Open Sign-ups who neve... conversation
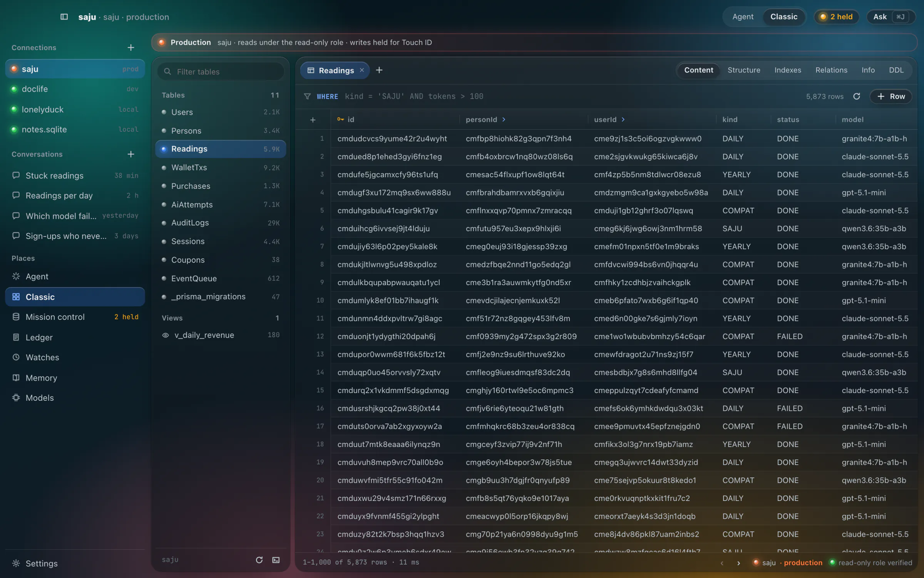 [x=75, y=236]
